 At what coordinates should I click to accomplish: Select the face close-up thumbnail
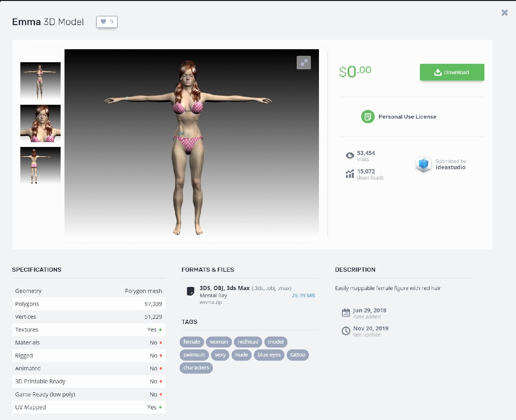click(x=40, y=123)
